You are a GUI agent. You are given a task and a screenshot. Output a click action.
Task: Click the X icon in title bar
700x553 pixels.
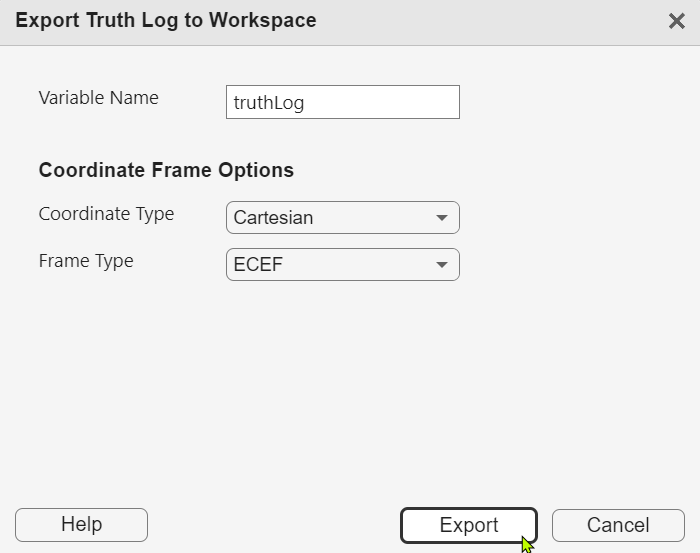[676, 21]
